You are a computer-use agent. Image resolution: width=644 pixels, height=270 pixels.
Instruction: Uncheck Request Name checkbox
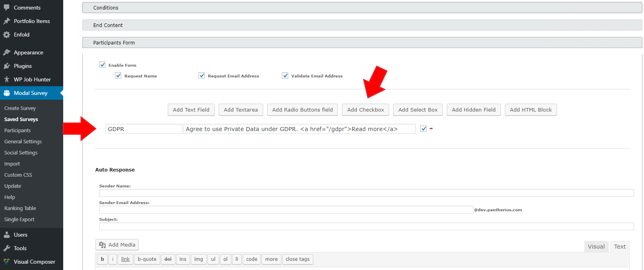click(118, 75)
